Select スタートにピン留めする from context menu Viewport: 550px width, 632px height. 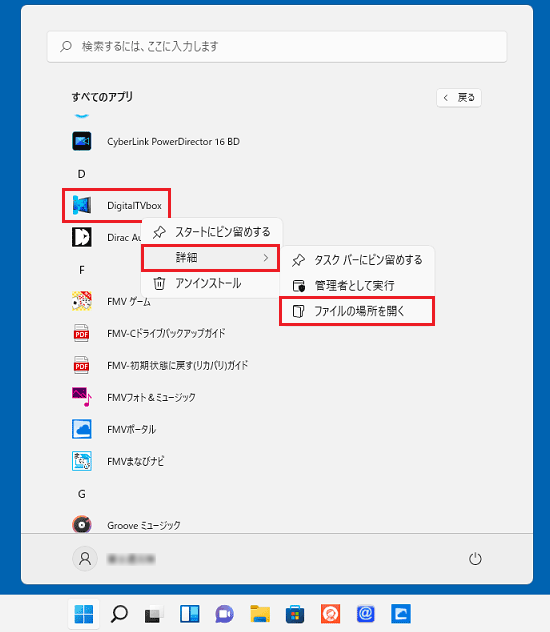pyautogui.click(x=212, y=232)
